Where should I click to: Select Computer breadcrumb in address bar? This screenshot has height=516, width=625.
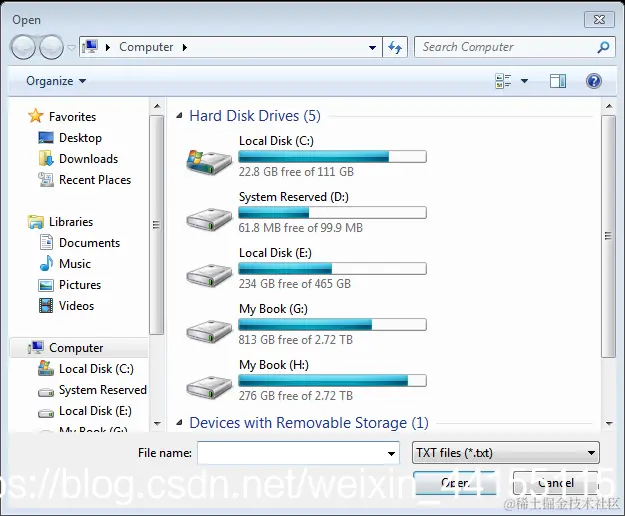[146, 47]
